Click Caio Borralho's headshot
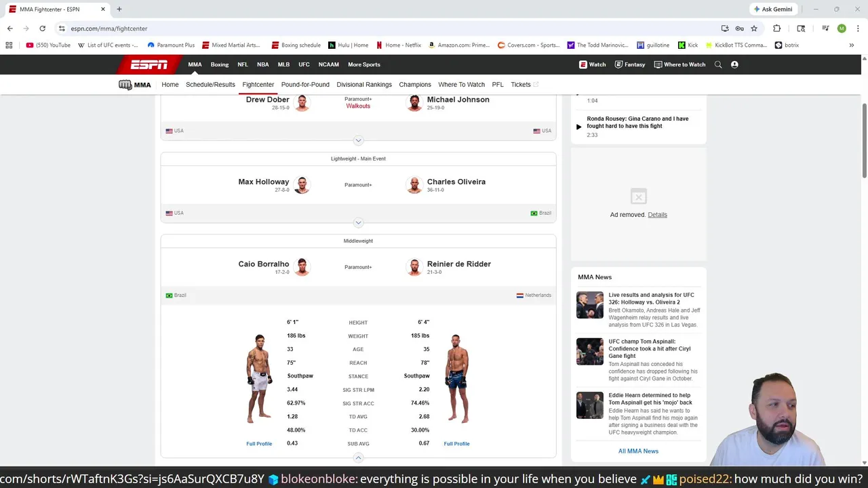 pos(302,267)
